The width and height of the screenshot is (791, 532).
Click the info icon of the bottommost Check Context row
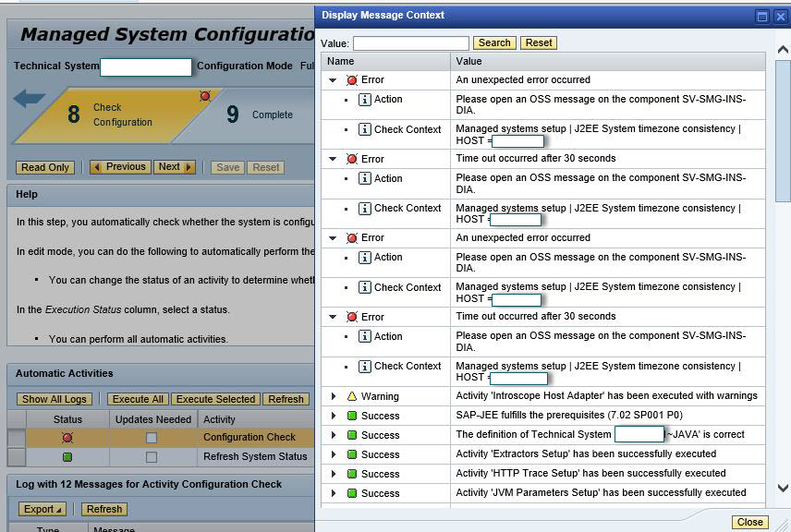click(364, 366)
